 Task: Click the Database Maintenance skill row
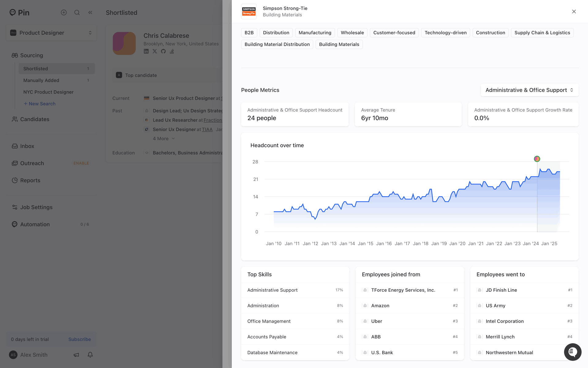pos(295,352)
